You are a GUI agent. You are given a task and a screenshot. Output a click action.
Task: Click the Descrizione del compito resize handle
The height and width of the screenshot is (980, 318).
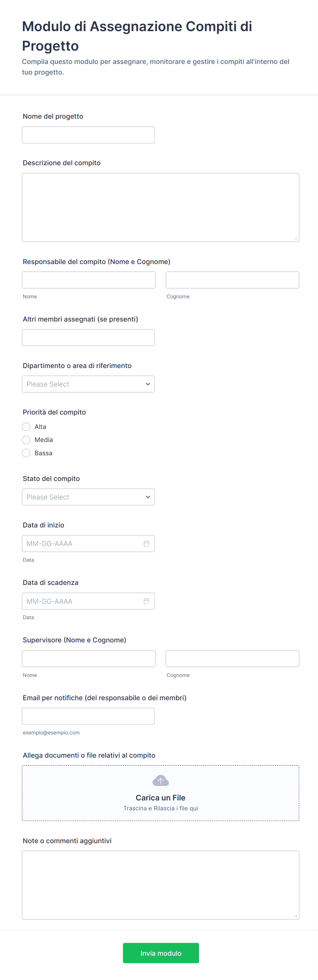point(295,238)
